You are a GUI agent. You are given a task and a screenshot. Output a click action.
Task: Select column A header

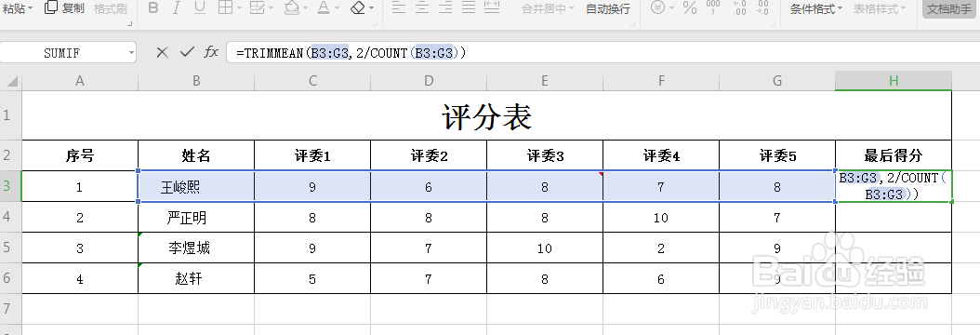[x=80, y=81]
